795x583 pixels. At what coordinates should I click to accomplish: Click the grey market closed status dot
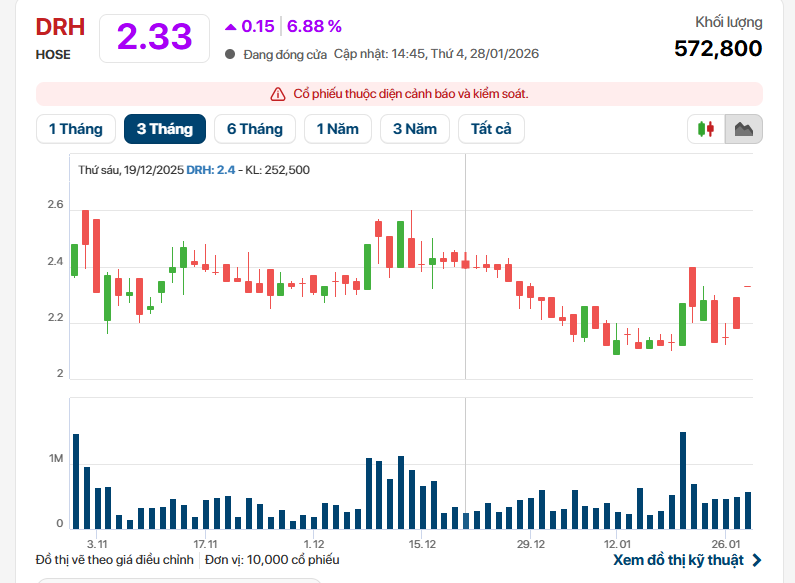(230, 54)
